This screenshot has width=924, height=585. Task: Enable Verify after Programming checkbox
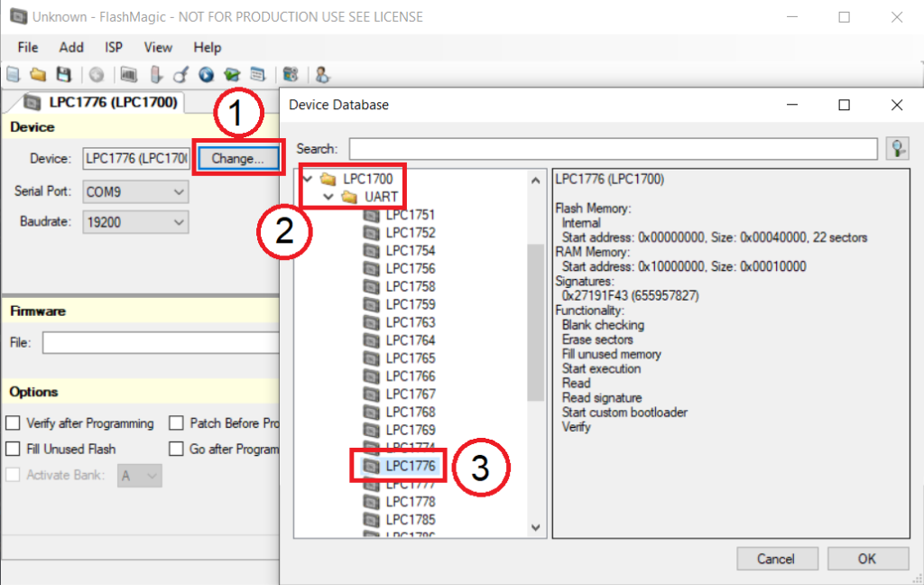tap(14, 423)
